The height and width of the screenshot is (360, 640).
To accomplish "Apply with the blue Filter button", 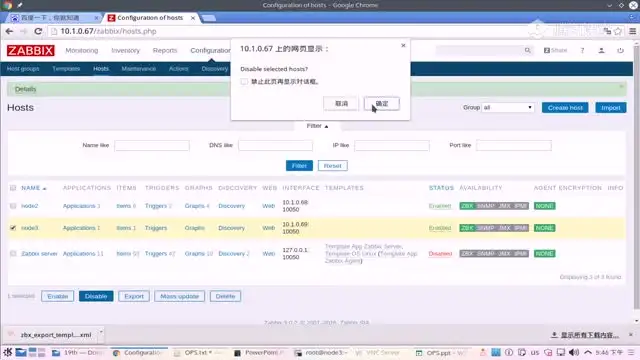I will 299,166.
